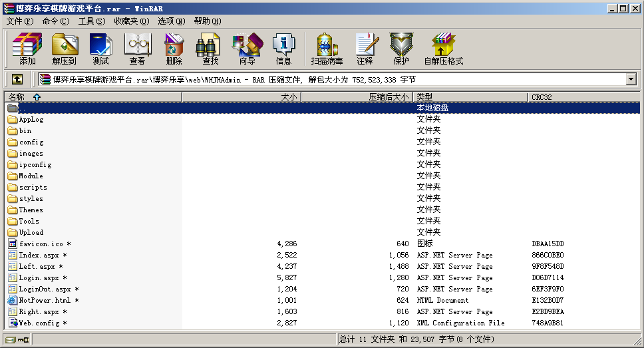
Task: Go up one folder level button
Action: (x=17, y=79)
